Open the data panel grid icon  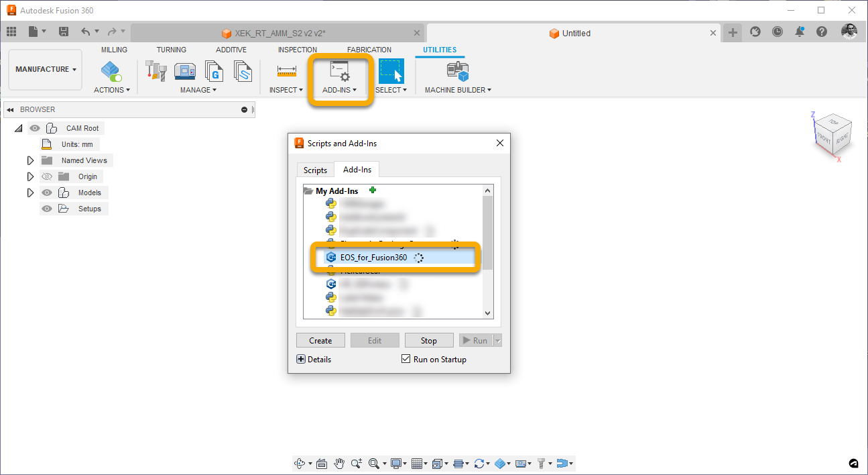11,32
